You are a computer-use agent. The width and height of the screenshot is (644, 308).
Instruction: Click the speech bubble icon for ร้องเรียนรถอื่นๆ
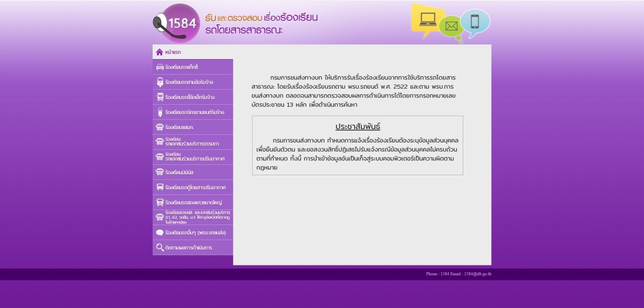click(x=160, y=233)
